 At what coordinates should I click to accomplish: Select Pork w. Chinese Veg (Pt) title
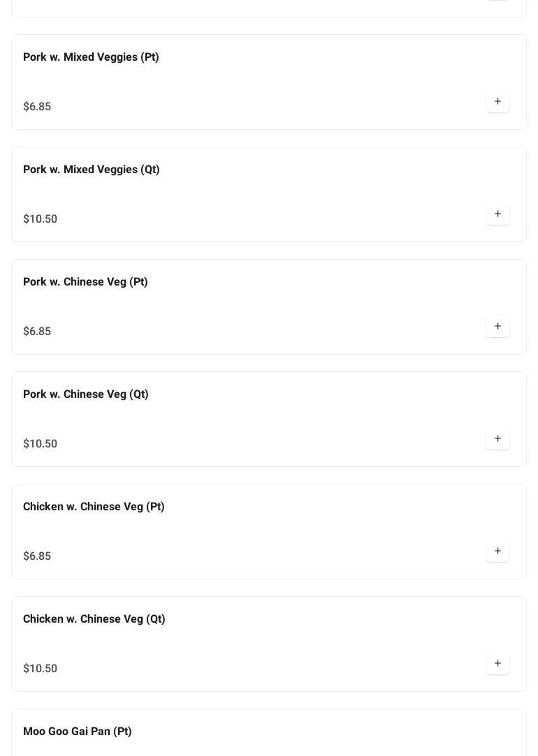click(85, 282)
